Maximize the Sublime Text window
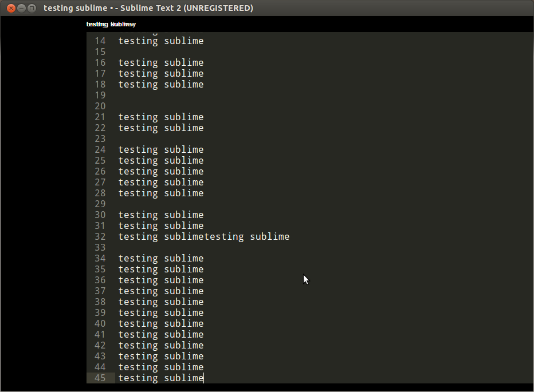 tap(32, 8)
